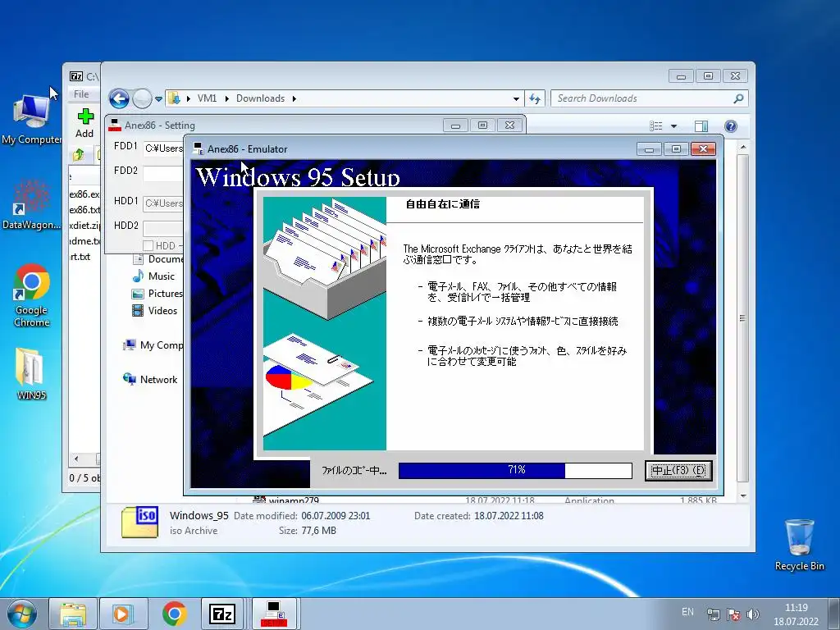Click Explorer scrollbar down arrow

pos(743,496)
